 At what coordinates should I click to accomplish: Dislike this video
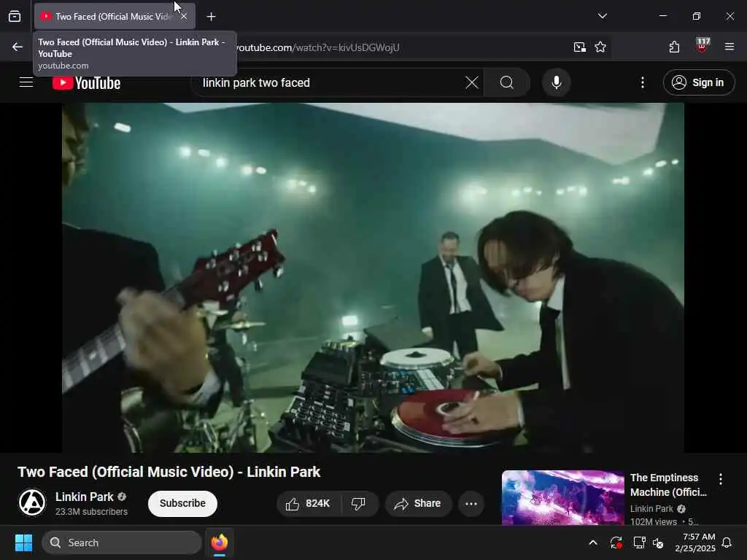359,503
